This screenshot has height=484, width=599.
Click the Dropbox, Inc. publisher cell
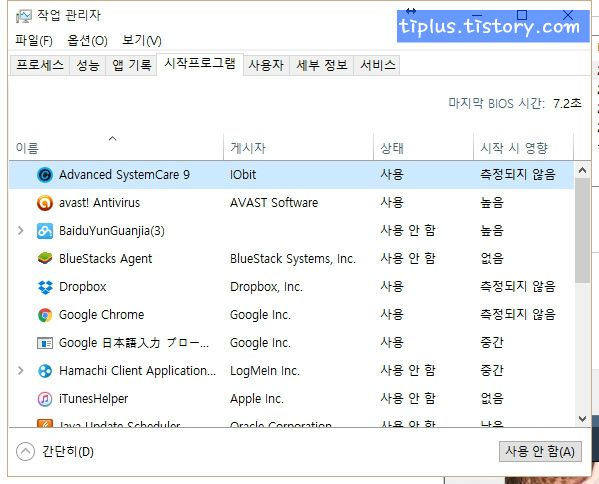point(266,287)
